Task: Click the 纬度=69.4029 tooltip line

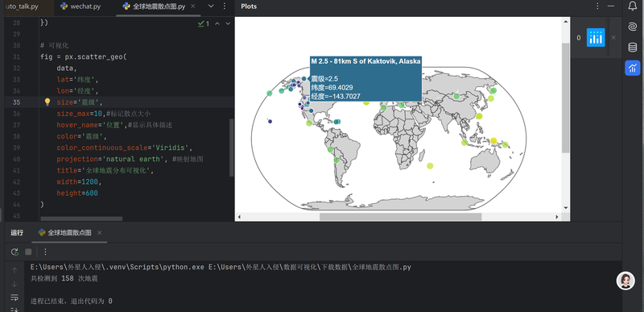Action: (332, 88)
